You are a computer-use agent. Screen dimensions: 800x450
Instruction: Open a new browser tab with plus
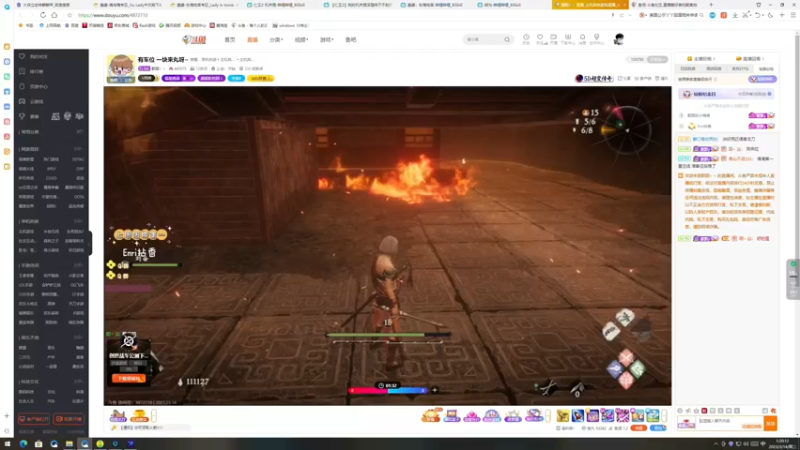711,5
